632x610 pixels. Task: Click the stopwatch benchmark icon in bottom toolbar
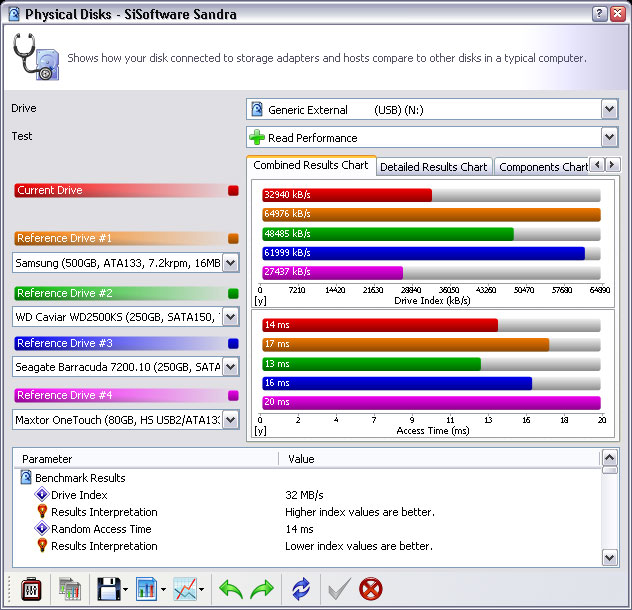(31, 589)
